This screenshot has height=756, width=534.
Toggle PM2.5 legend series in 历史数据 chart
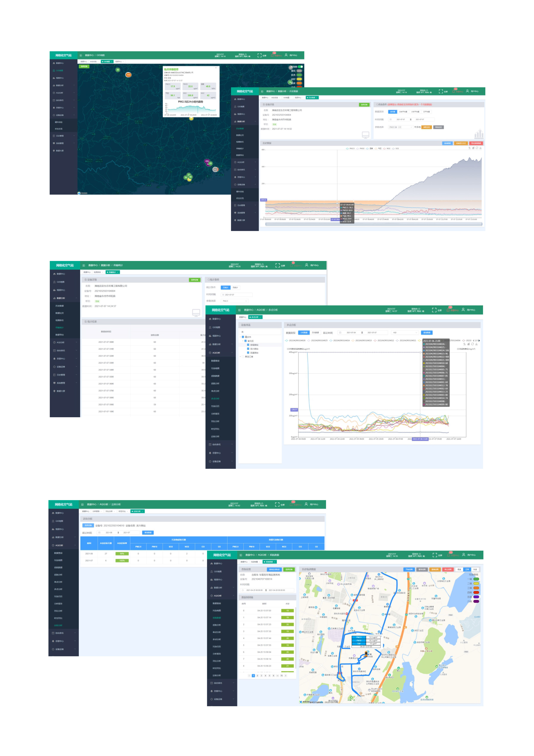(x=350, y=148)
